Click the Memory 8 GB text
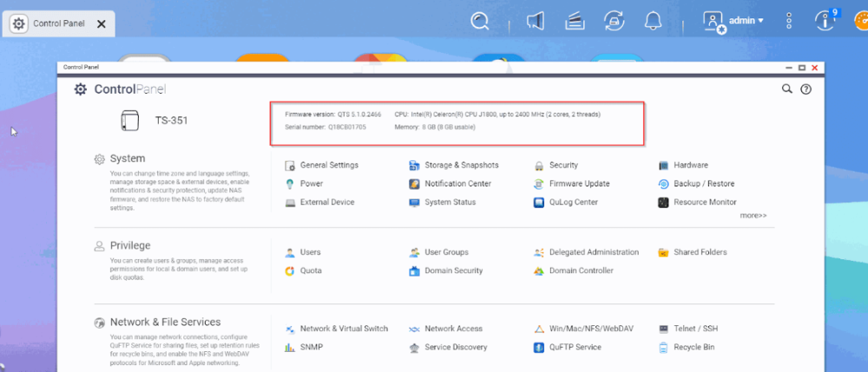 (x=435, y=127)
